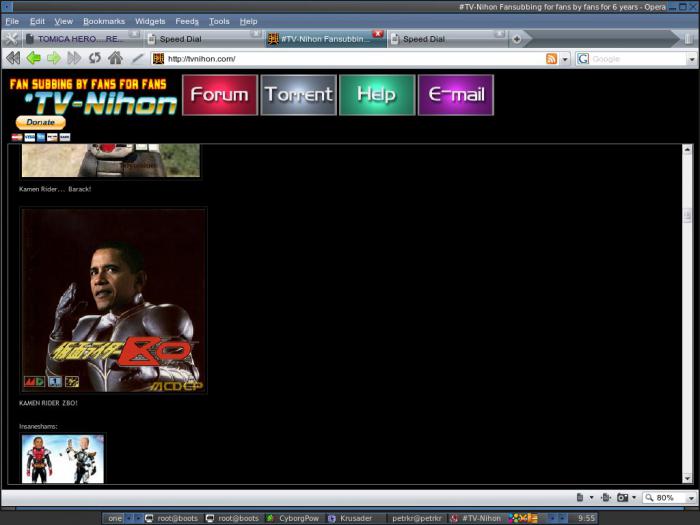This screenshot has width=700, height=525.
Task: Switch to the last Speed Dial tab
Action: click(x=447, y=39)
